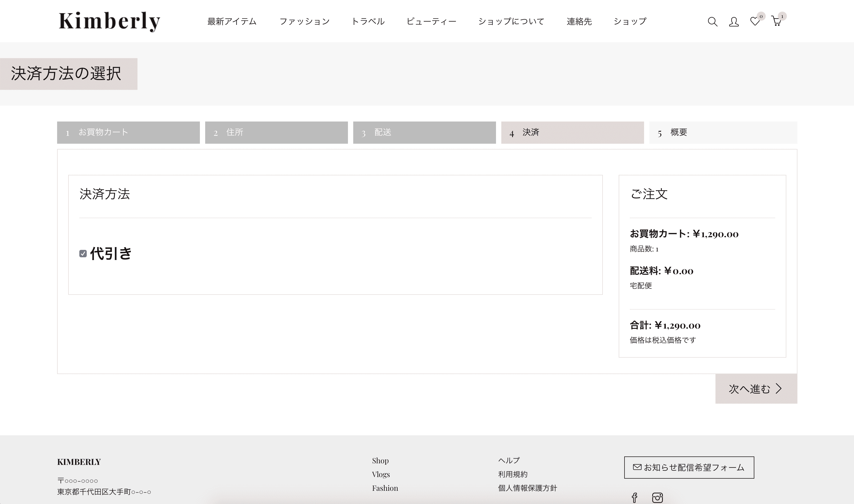Click the 商品数: 1 text
The width and height of the screenshot is (854, 504).
[644, 249]
